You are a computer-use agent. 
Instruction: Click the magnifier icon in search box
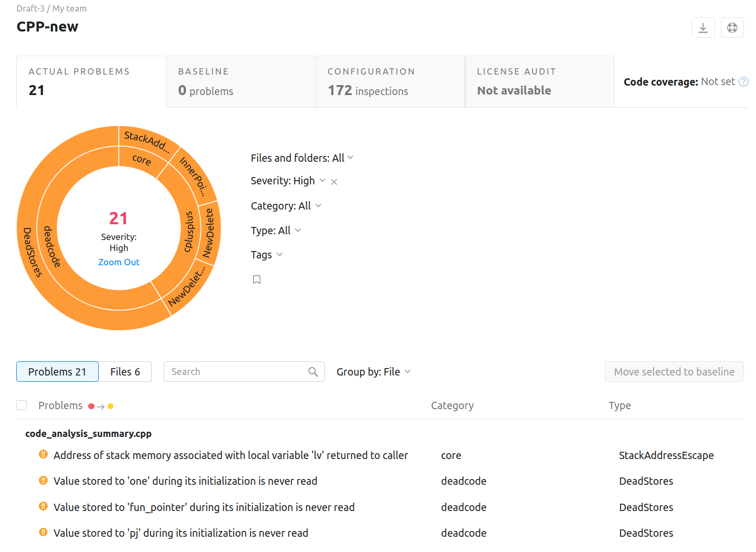(x=313, y=372)
